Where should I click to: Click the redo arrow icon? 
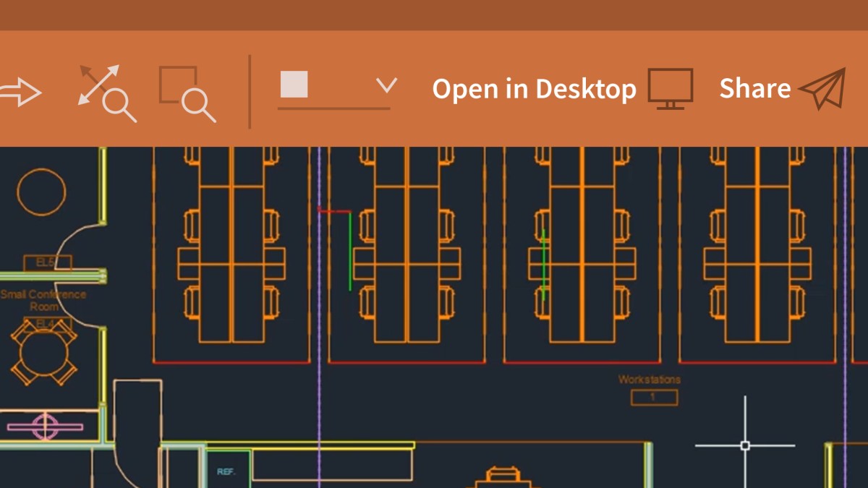[20, 93]
